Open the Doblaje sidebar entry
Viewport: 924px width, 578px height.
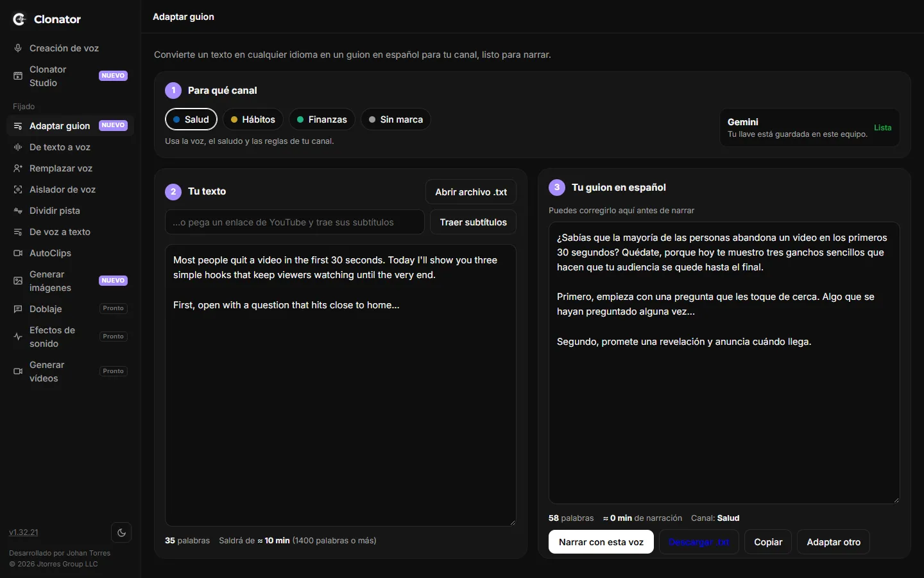click(x=70, y=309)
